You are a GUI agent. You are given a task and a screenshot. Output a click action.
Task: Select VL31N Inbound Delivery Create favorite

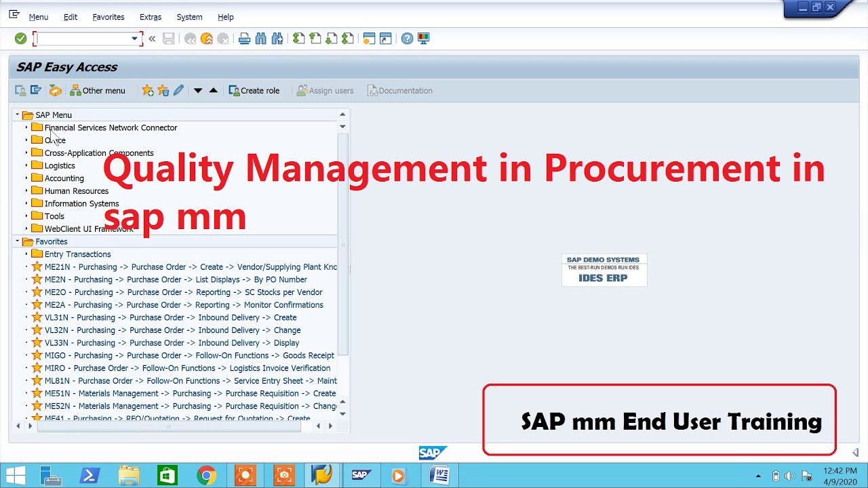click(170, 317)
